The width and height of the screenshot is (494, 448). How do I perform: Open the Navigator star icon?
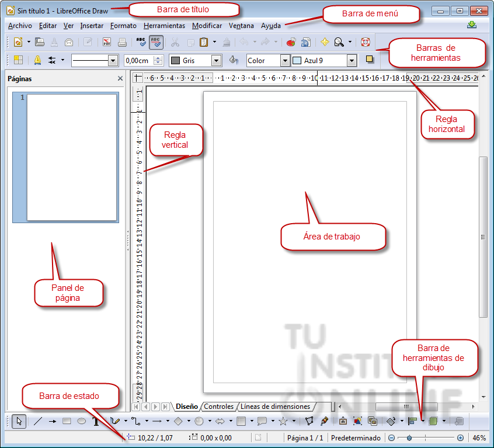325,42
